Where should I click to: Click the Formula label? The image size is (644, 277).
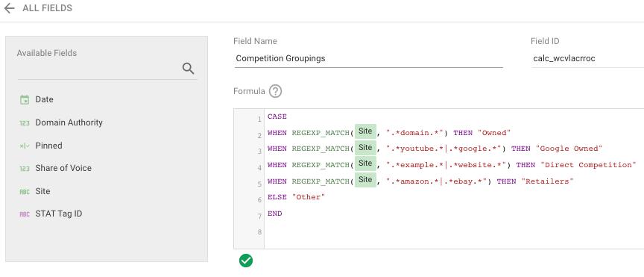tap(249, 91)
